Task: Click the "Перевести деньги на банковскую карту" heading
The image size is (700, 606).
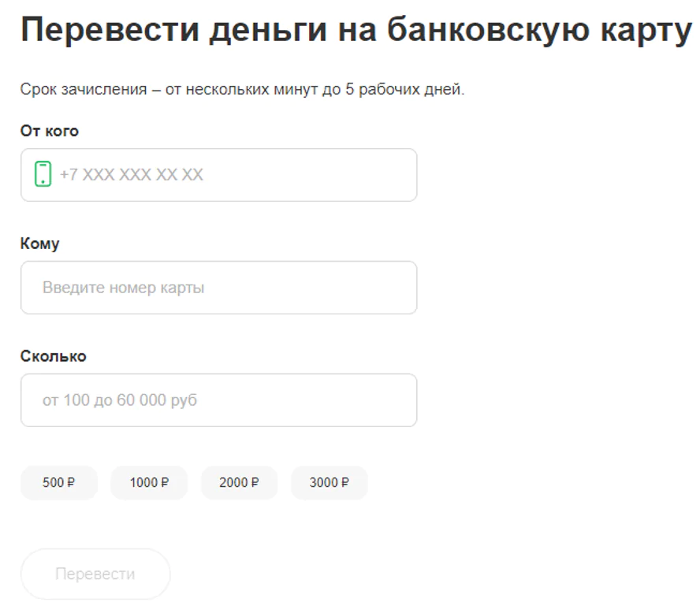Action: pyautogui.click(x=356, y=31)
